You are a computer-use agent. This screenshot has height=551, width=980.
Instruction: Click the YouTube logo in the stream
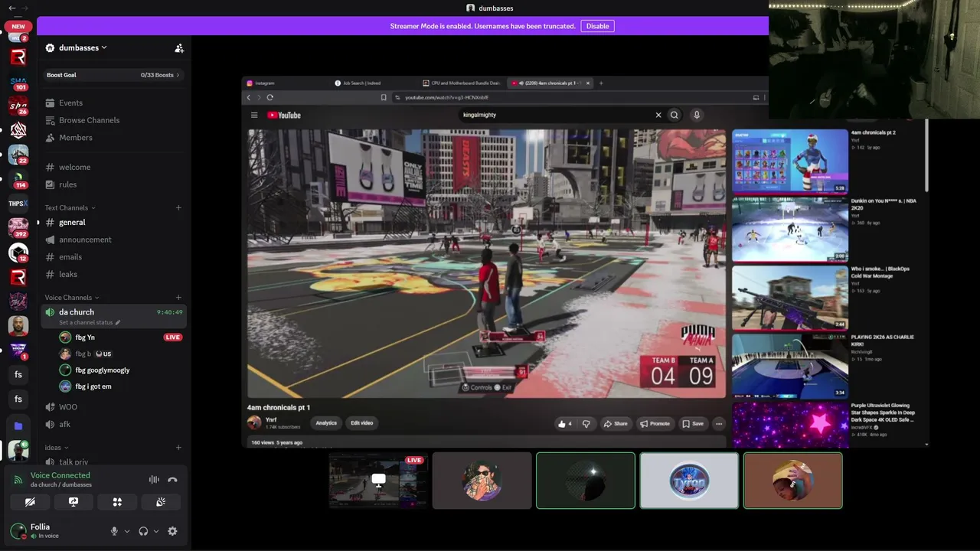[284, 116]
